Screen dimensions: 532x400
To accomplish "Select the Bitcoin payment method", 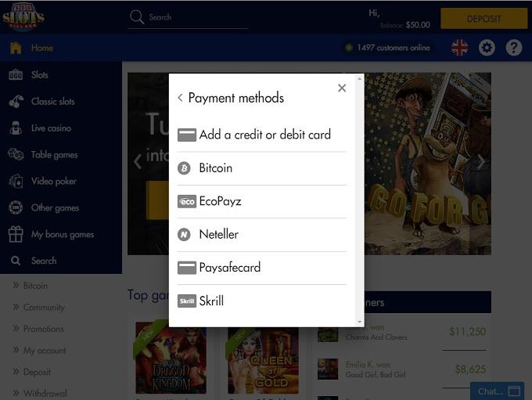I will [261, 168].
